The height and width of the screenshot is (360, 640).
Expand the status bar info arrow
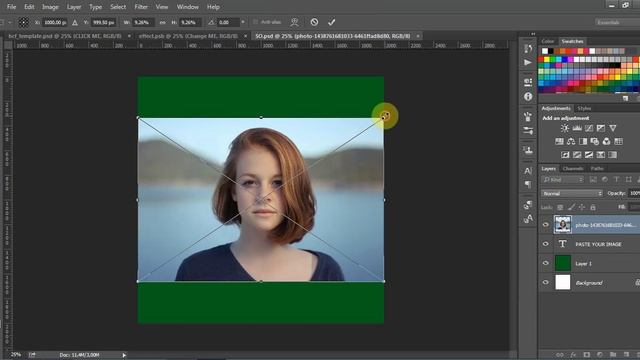(124, 355)
